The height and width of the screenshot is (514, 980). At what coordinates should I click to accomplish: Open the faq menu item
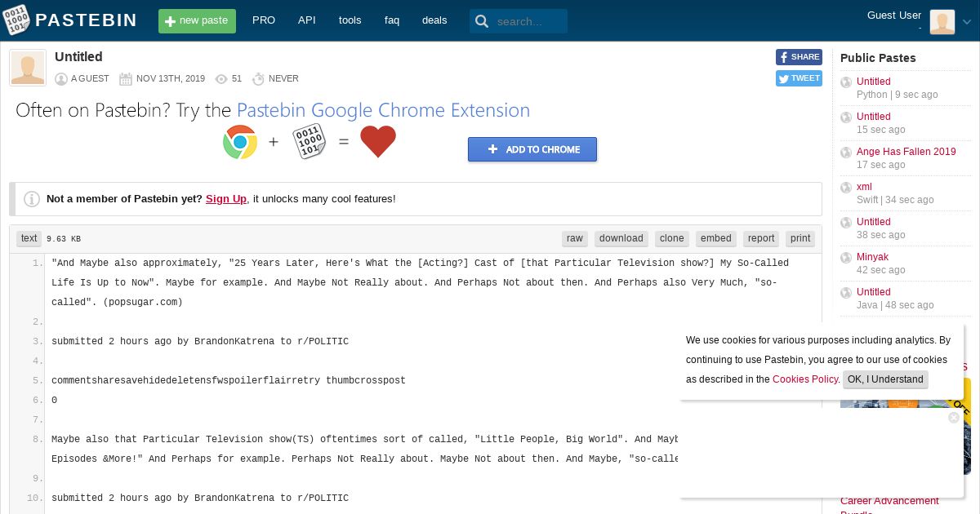tap(392, 20)
